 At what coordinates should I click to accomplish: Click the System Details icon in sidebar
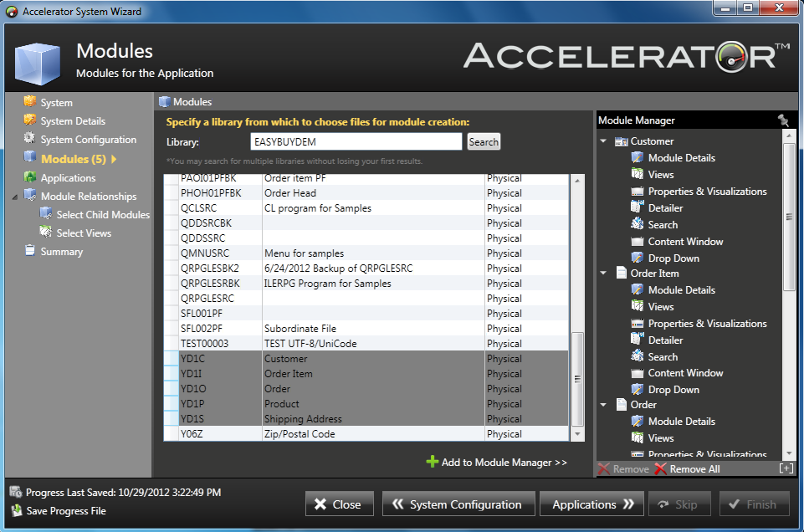click(x=30, y=120)
